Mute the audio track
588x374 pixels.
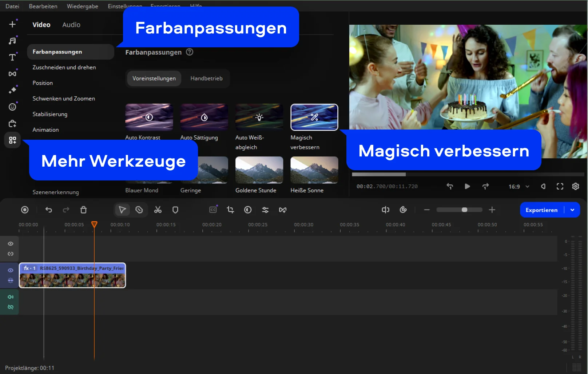point(11,297)
